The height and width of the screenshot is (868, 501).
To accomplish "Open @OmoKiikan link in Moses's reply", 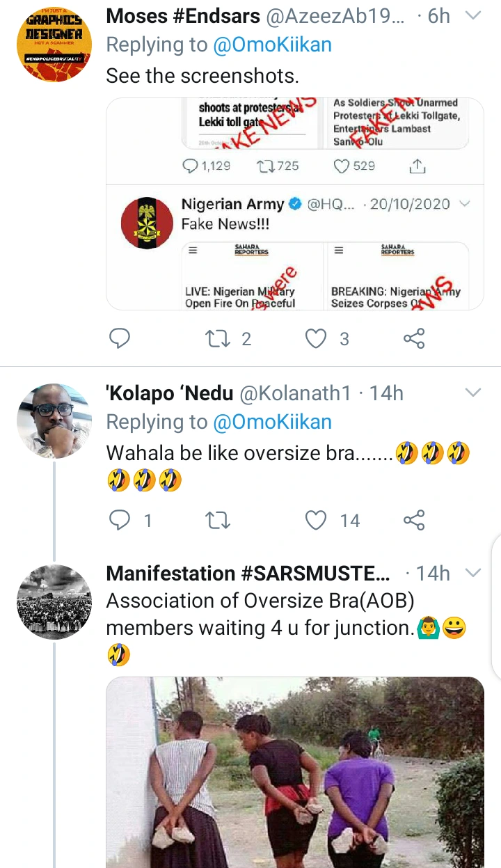I will click(272, 45).
